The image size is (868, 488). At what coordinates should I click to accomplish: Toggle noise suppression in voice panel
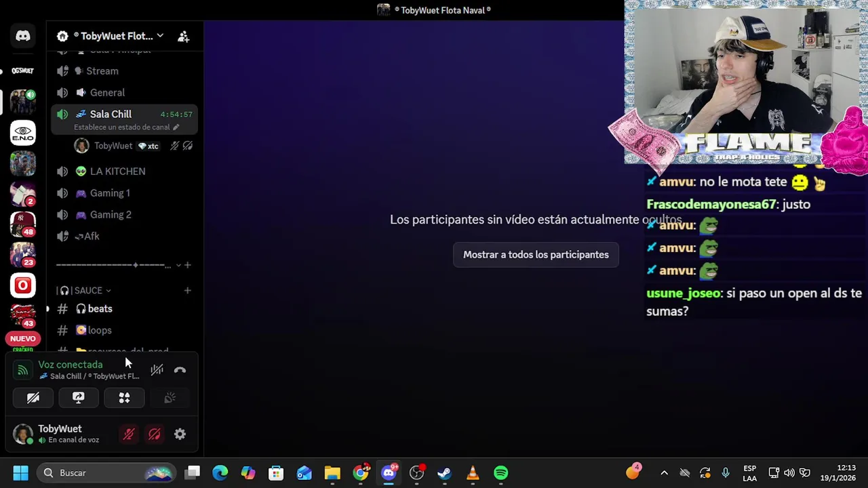[157, 370]
